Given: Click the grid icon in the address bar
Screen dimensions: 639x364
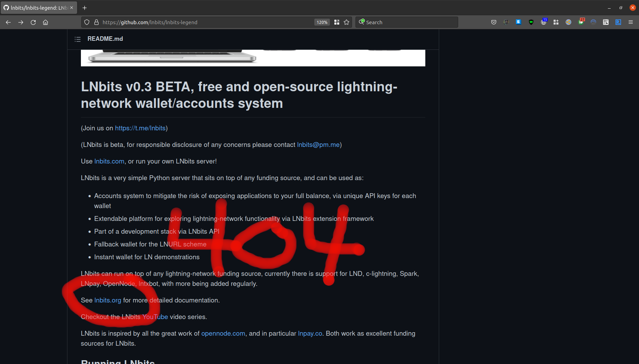Looking at the screenshot, I should pyautogui.click(x=337, y=22).
